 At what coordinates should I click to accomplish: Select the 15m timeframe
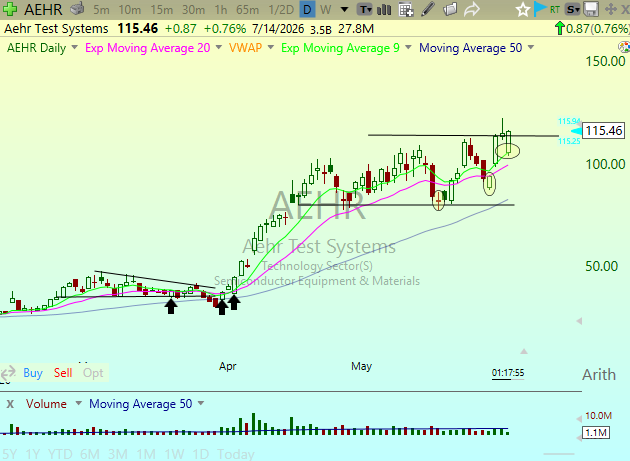(162, 9)
